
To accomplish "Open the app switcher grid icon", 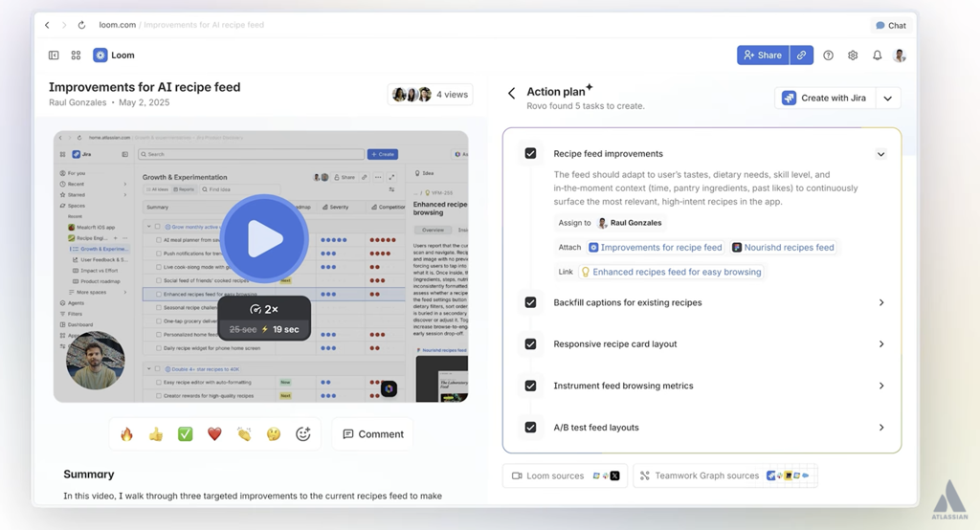I will (x=76, y=55).
